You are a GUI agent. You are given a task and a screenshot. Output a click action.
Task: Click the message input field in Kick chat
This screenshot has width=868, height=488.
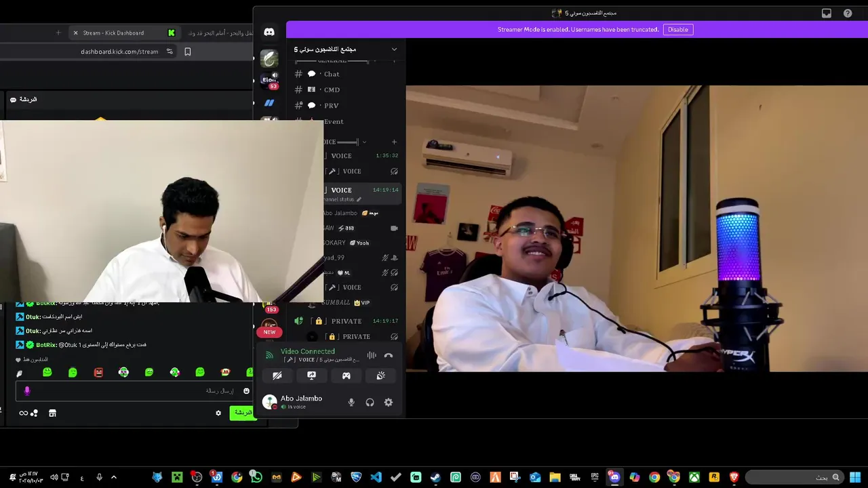click(136, 391)
